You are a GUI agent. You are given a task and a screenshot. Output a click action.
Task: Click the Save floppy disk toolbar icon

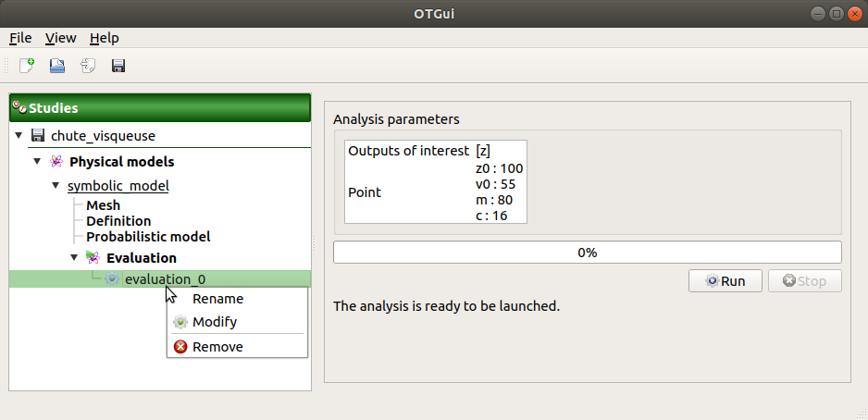118,66
